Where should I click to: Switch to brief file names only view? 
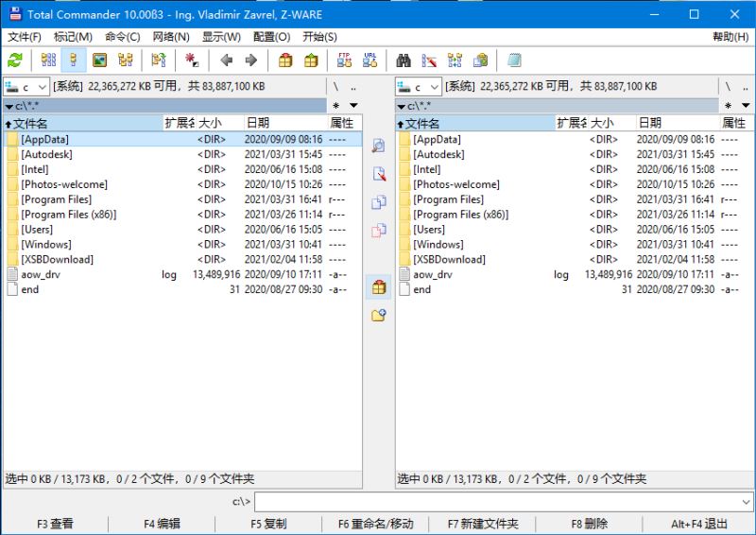pos(49,60)
